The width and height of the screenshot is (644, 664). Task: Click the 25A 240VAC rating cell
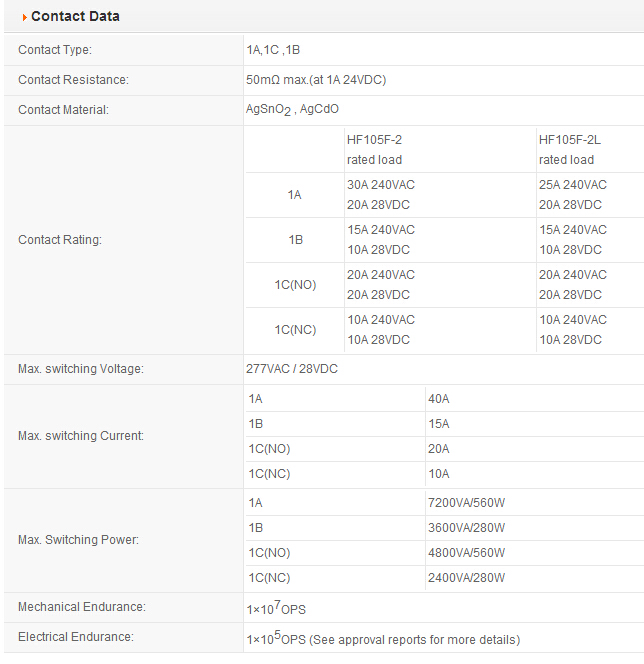coord(572,185)
